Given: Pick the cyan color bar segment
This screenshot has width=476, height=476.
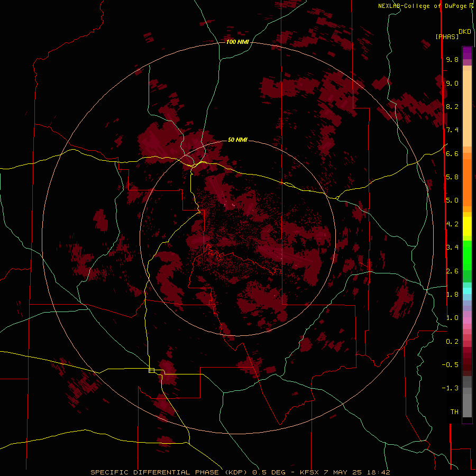Looking at the screenshot, I should 467,291.
